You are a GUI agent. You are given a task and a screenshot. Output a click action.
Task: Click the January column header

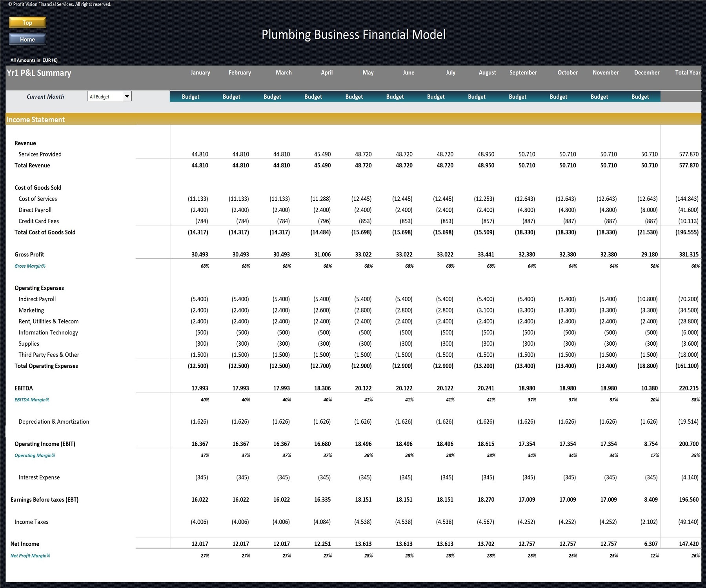(200, 73)
